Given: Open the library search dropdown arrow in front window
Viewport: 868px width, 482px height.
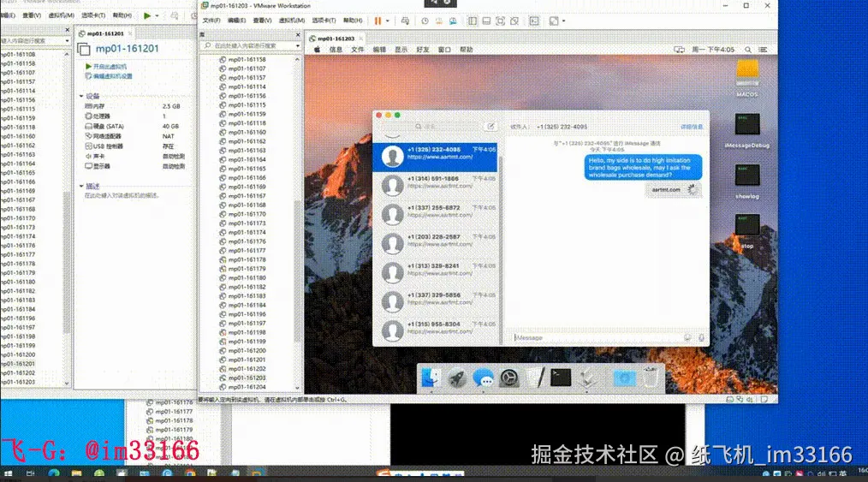Looking at the screenshot, I should (297, 45).
